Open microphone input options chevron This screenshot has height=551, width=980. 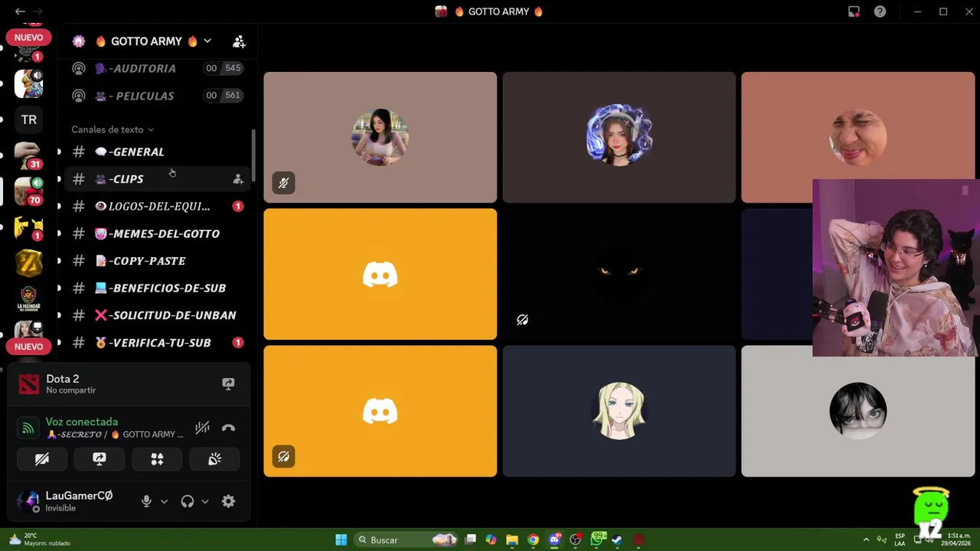pyautogui.click(x=164, y=502)
